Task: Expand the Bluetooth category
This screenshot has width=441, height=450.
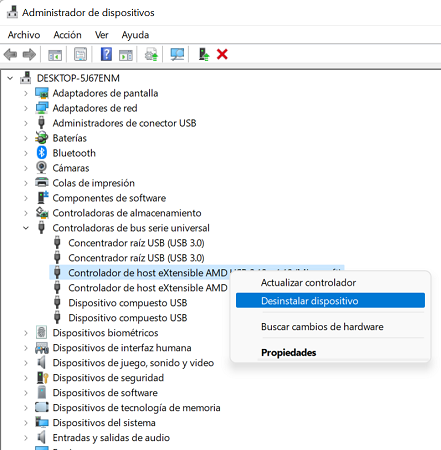Action: tap(26, 153)
